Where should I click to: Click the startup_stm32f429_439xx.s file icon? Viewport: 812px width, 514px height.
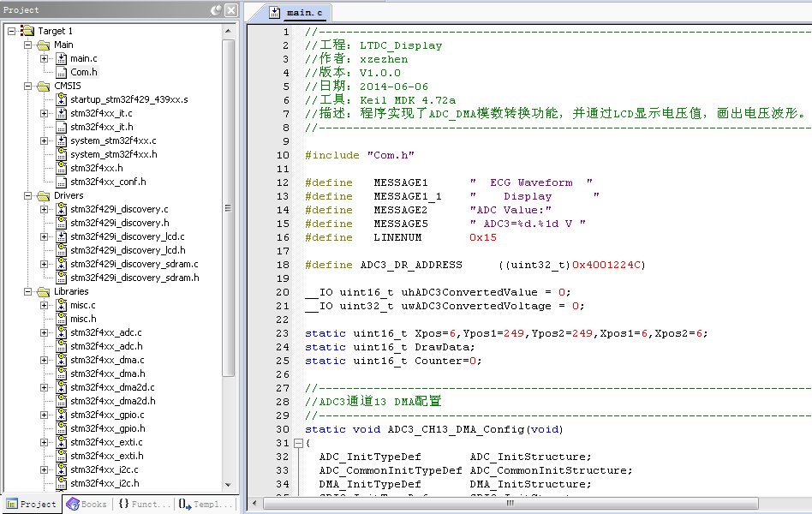[x=61, y=99]
